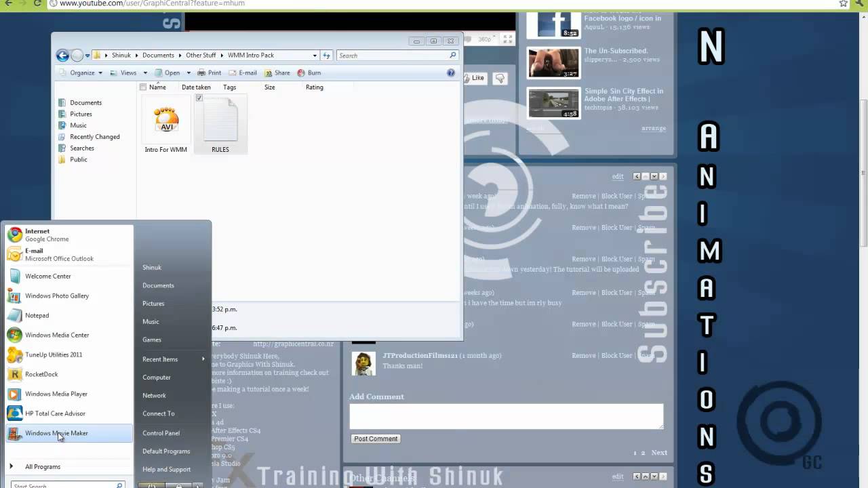Sort files by Date taken column
The image size is (868, 488).
click(196, 87)
